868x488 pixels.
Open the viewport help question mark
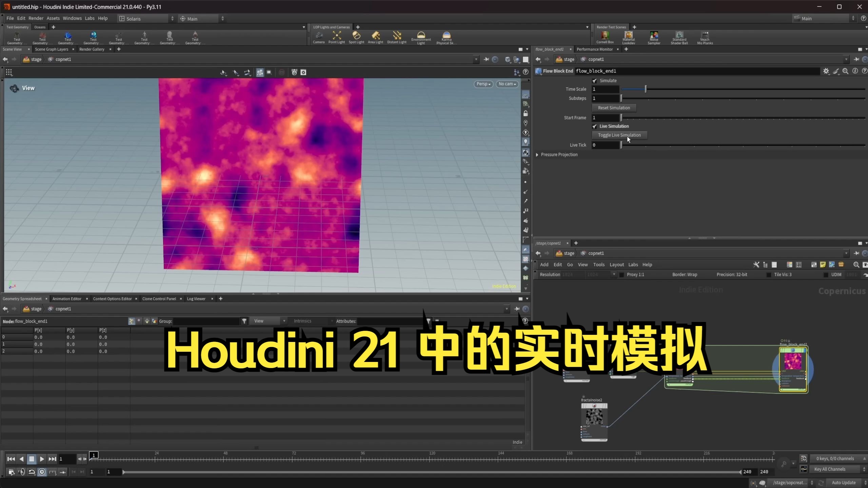point(526,72)
